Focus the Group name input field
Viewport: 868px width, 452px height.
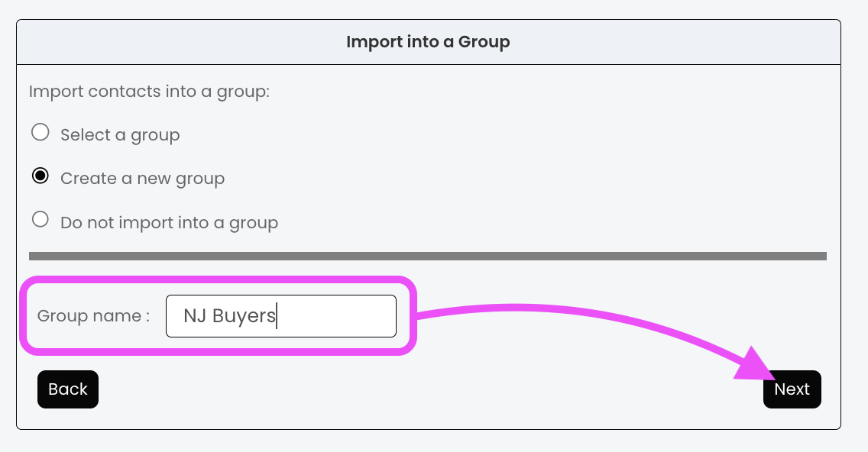pyautogui.click(x=336, y=316)
